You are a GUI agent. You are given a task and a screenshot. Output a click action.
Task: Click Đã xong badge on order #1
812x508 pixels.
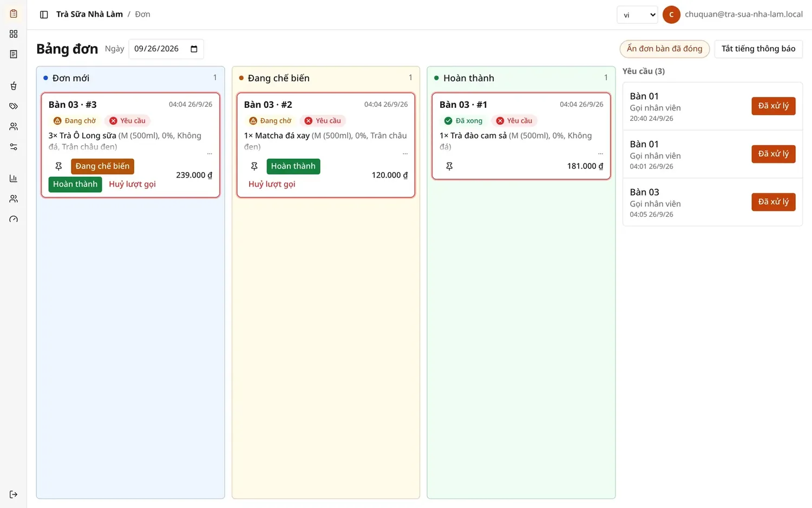(x=463, y=121)
